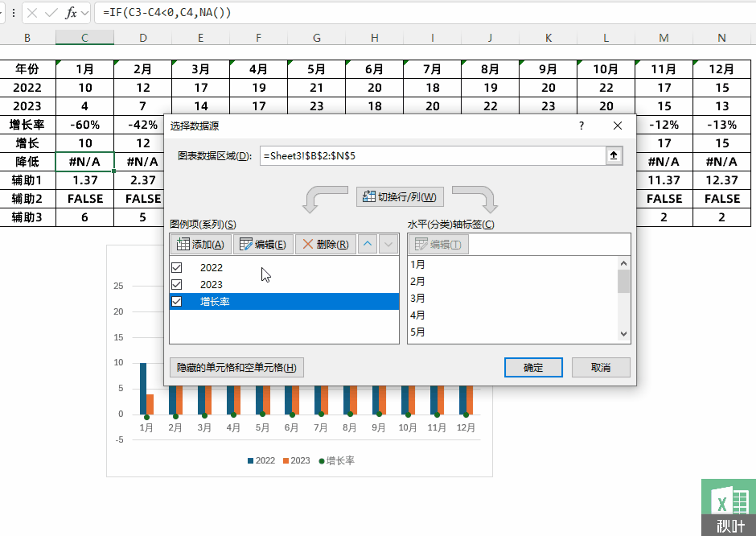The image size is (756, 536).
Task: Select column G header
Action: click(x=317, y=38)
